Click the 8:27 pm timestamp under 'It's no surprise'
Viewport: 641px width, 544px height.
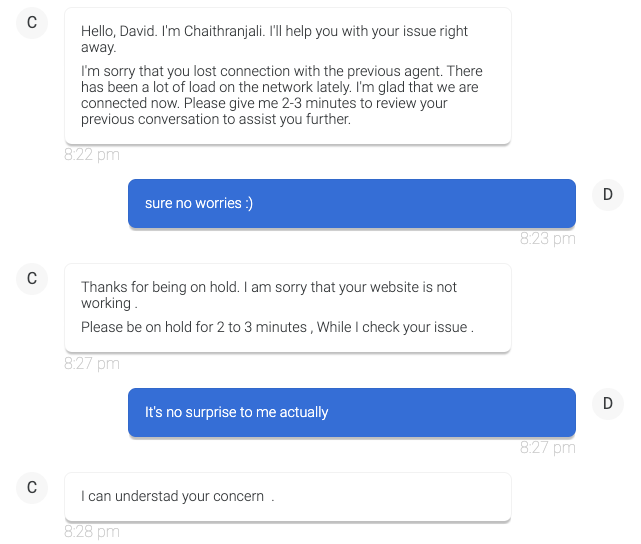547,448
